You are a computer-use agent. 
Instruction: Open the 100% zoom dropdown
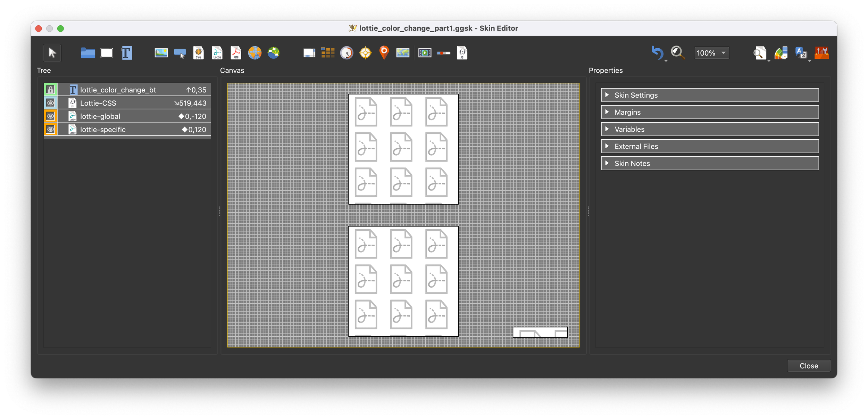[x=711, y=53]
